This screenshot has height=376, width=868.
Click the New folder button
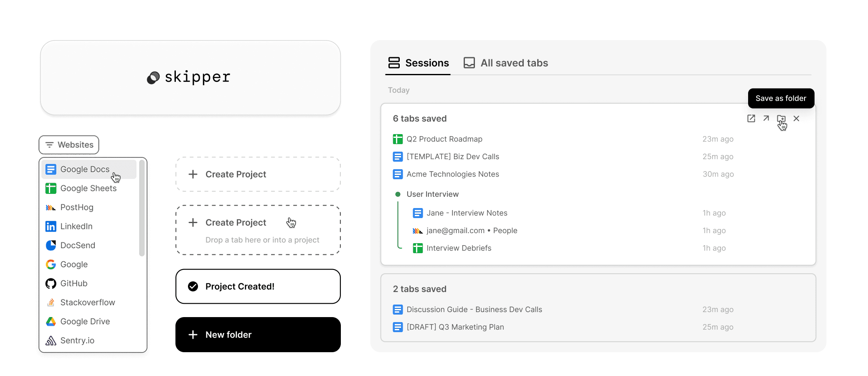coord(258,334)
